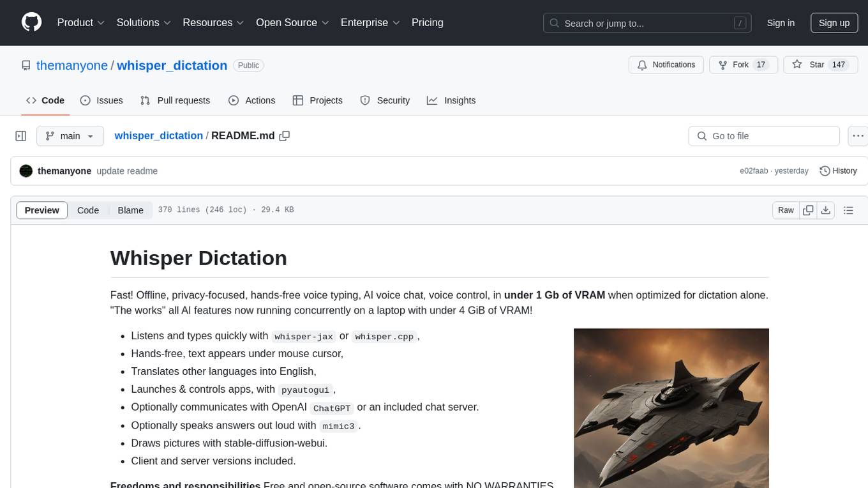Open the update readme commit message
The height and width of the screenshot is (488, 868).
127,171
